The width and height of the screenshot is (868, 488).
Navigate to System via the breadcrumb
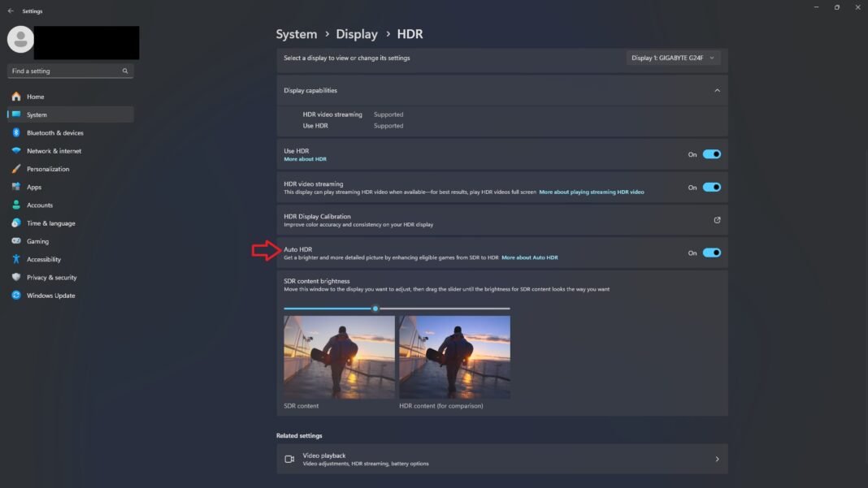tap(296, 33)
